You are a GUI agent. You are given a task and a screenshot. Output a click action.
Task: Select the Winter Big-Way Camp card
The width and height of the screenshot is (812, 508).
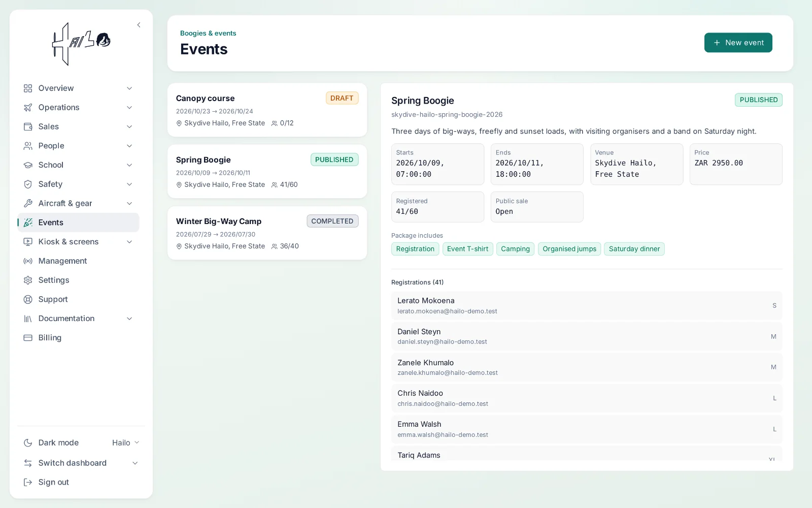[267, 233]
